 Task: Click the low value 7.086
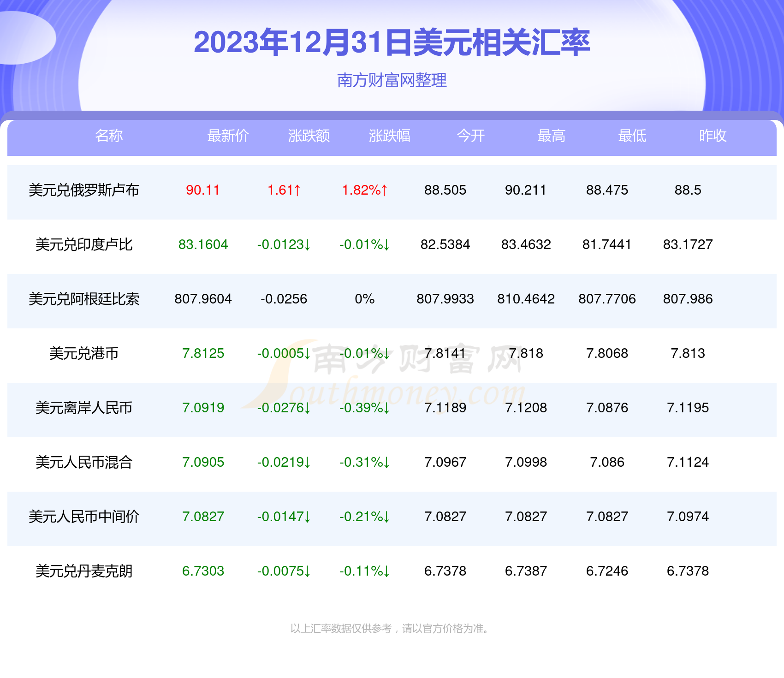pyautogui.click(x=607, y=462)
